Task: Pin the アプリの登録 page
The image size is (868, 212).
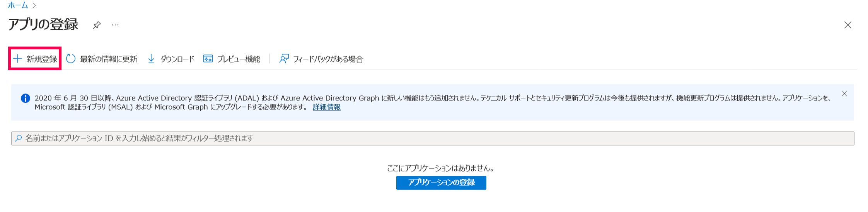Action: (x=97, y=25)
